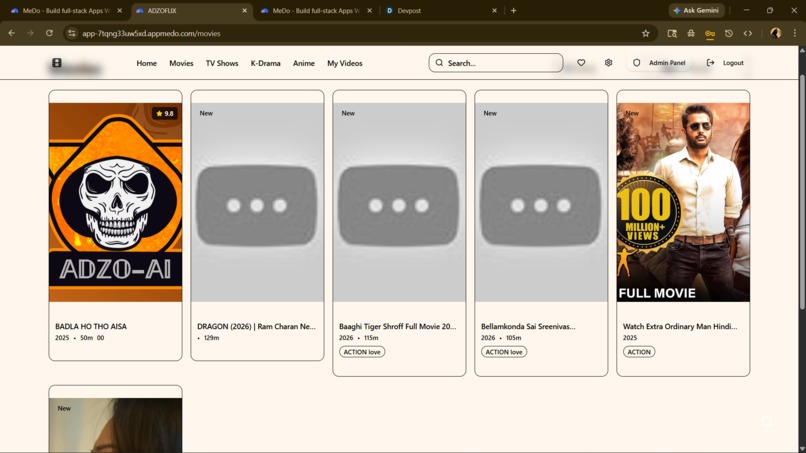Open site information icon in address bar
Image resolution: width=806 pixels, height=453 pixels.
[x=71, y=33]
